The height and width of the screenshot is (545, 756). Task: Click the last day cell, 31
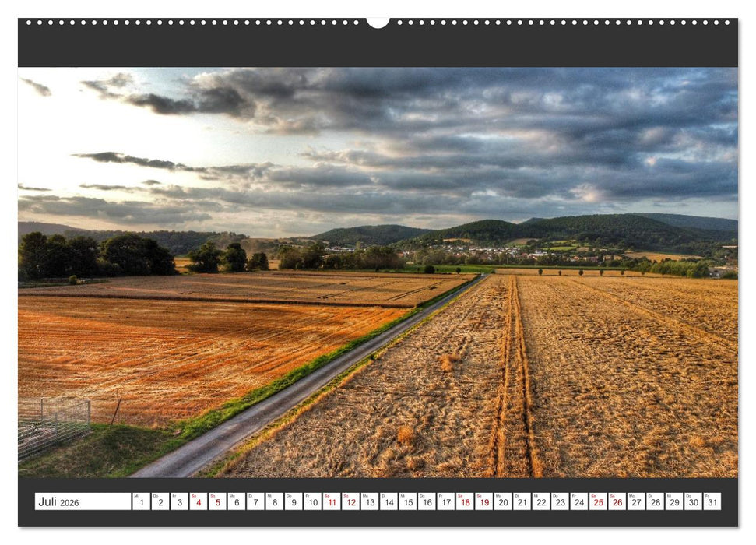[x=712, y=501]
